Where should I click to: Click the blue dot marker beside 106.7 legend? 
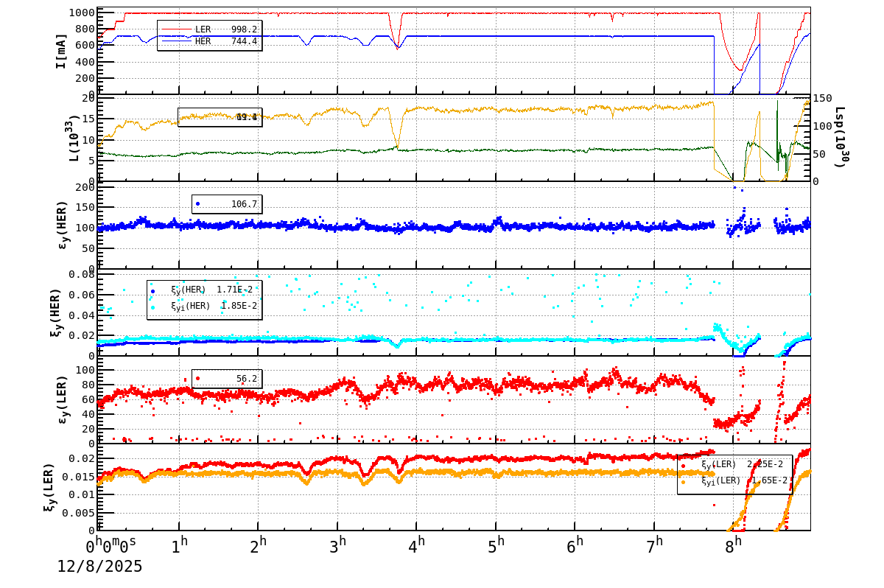tap(197, 205)
